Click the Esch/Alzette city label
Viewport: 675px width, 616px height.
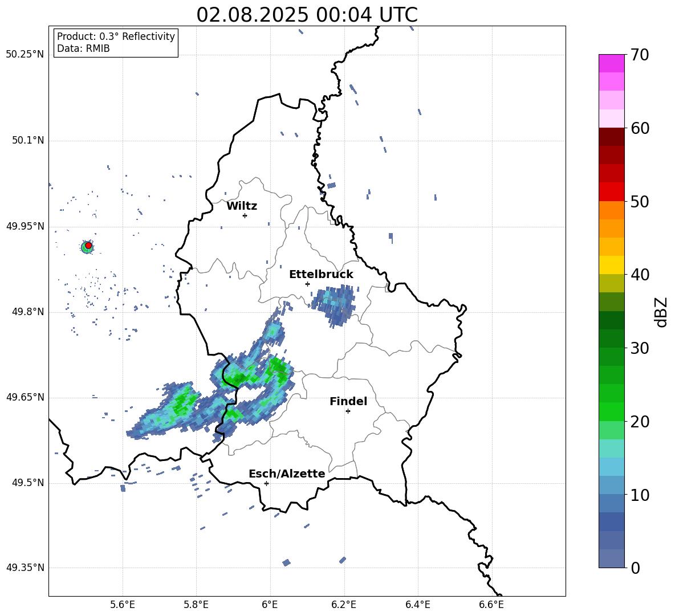[x=287, y=474]
